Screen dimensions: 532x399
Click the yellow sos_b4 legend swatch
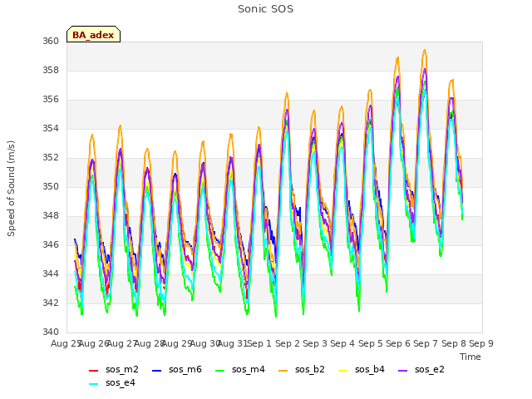tap(343, 371)
